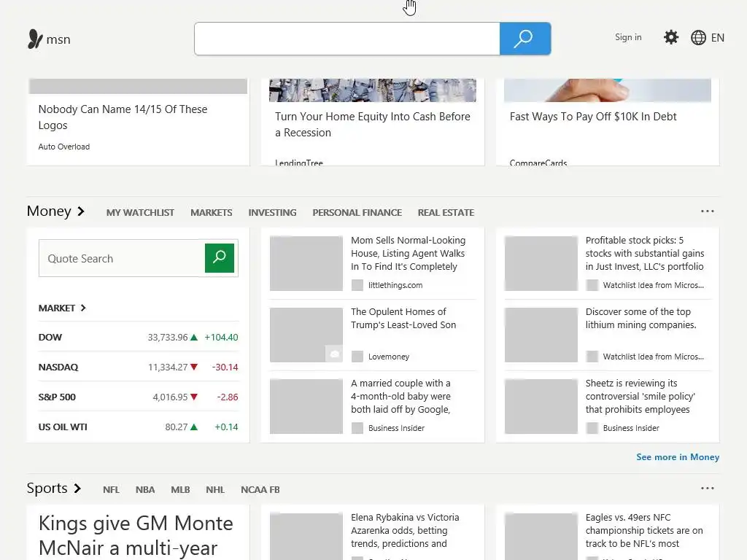The width and height of the screenshot is (747, 560).
Task: Open Sheetz smile policy article
Action: 640,396
